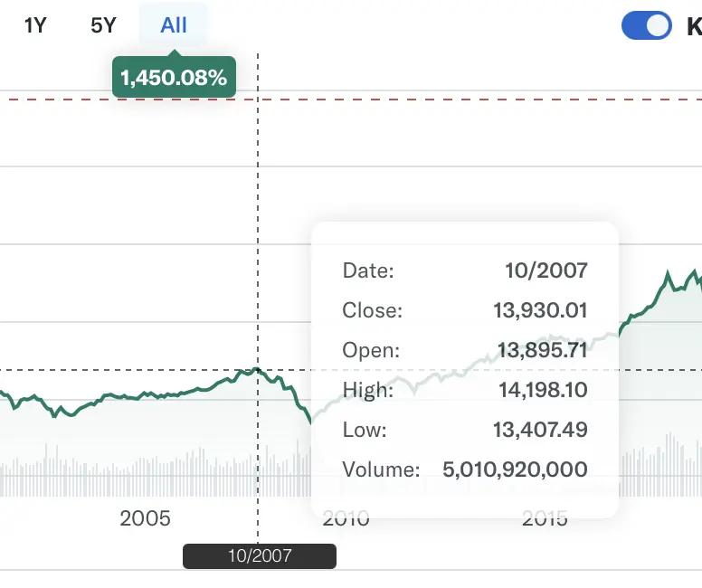
Task: Click the 10/2007 crosshair date label
Action: point(260,555)
